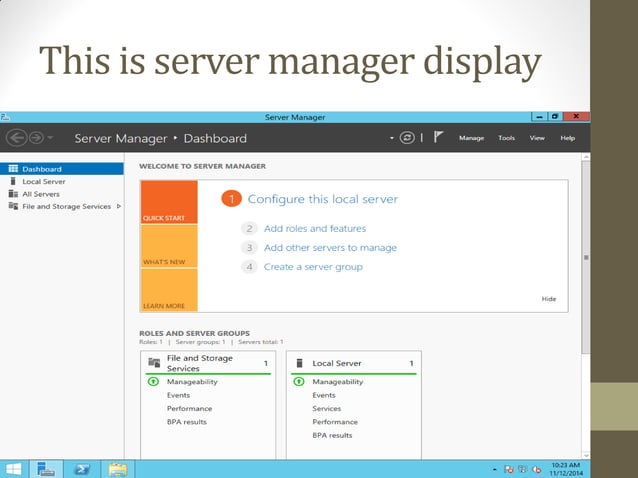Click Server Manager taskbar icon

(x=46, y=468)
